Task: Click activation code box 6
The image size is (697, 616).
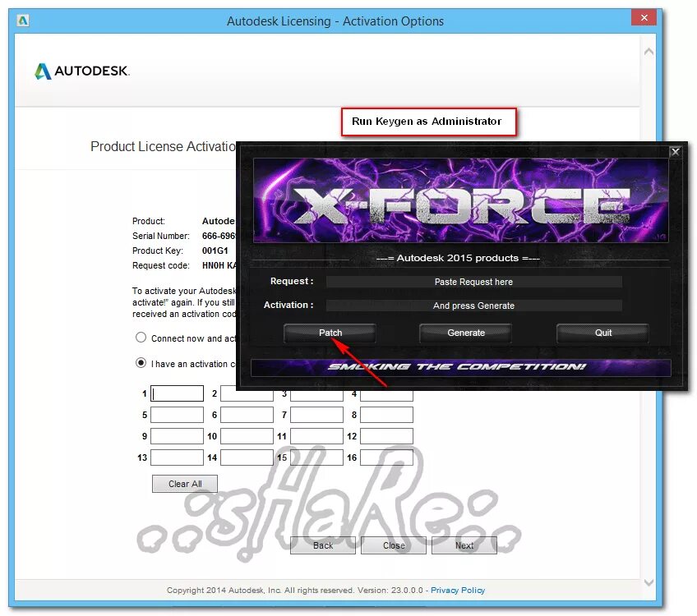Action: click(x=247, y=415)
